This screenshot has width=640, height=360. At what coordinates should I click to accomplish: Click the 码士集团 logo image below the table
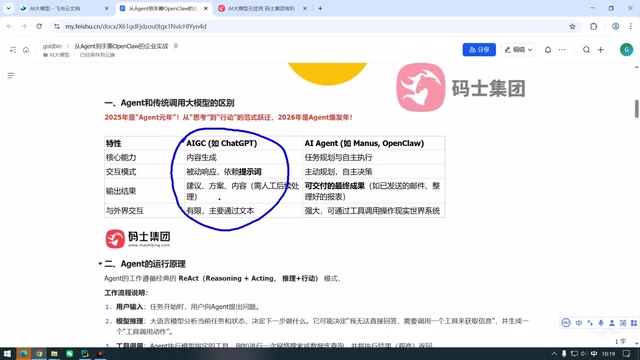pos(138,238)
